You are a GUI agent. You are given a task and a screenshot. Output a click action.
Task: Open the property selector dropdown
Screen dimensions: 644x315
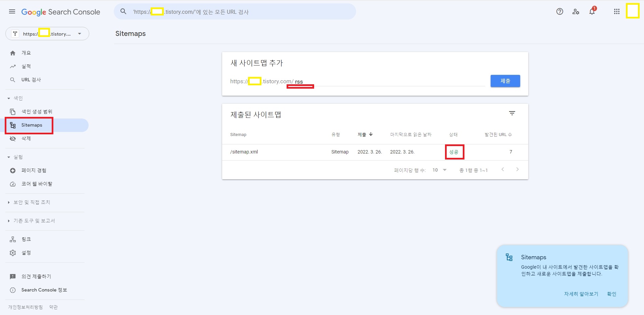click(x=47, y=34)
